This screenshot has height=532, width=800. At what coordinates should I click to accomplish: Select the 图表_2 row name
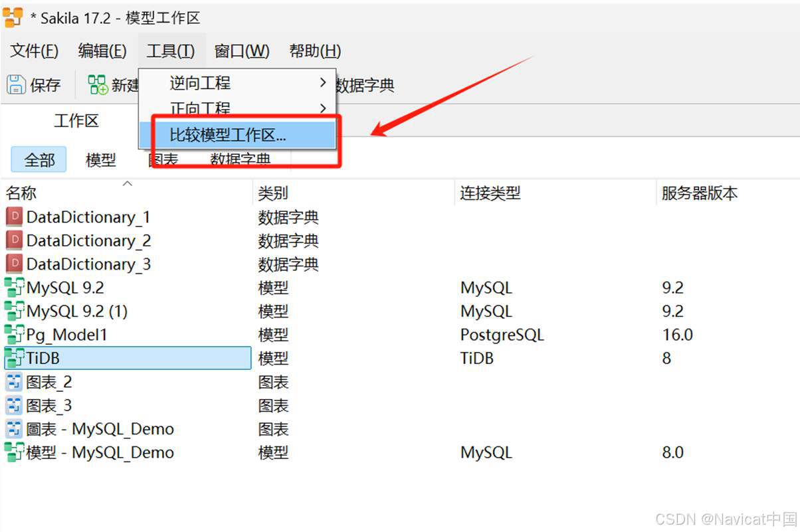click(x=49, y=382)
